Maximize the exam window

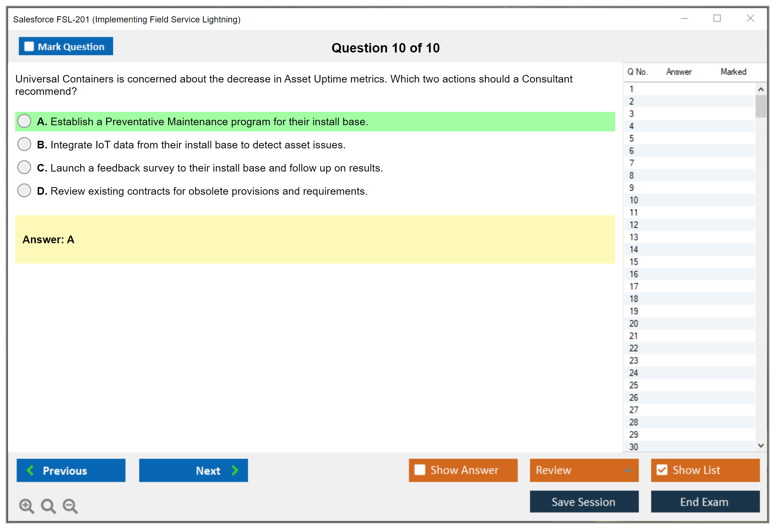(x=717, y=18)
